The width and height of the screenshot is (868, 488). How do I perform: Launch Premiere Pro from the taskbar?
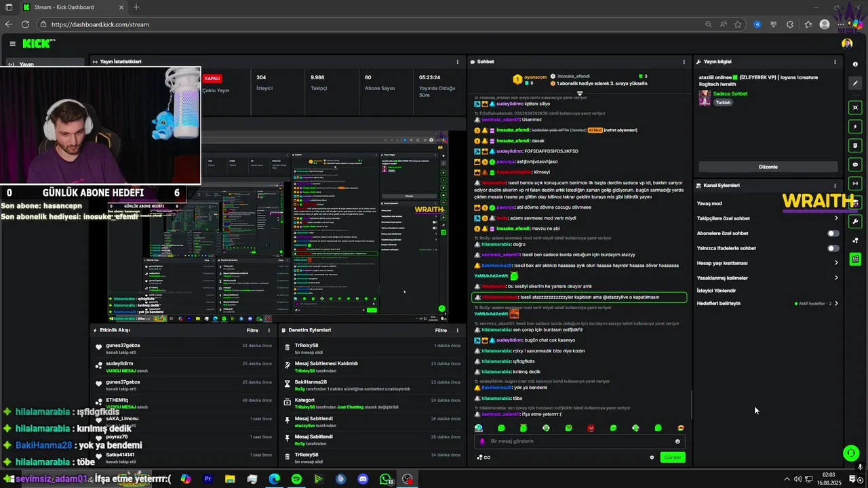coord(208,479)
